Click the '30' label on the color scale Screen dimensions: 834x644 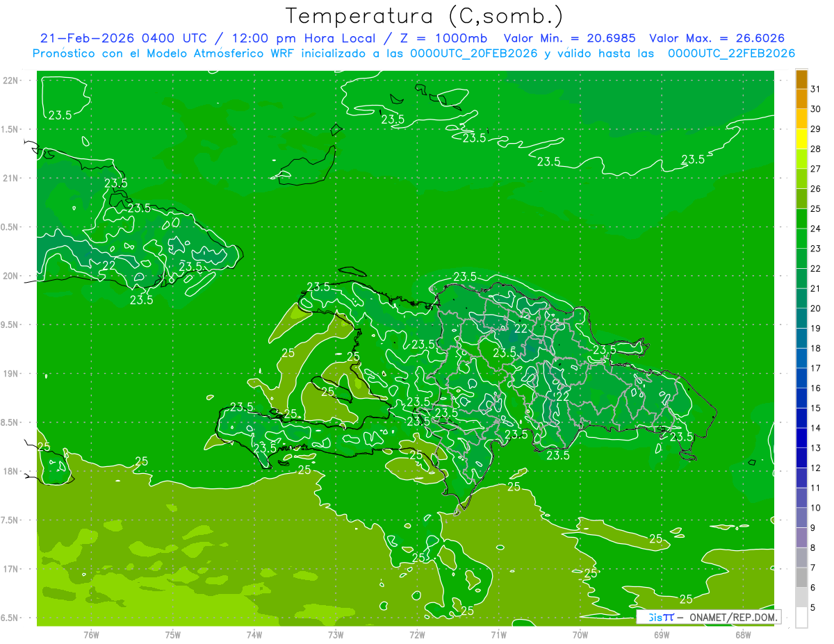(816, 109)
